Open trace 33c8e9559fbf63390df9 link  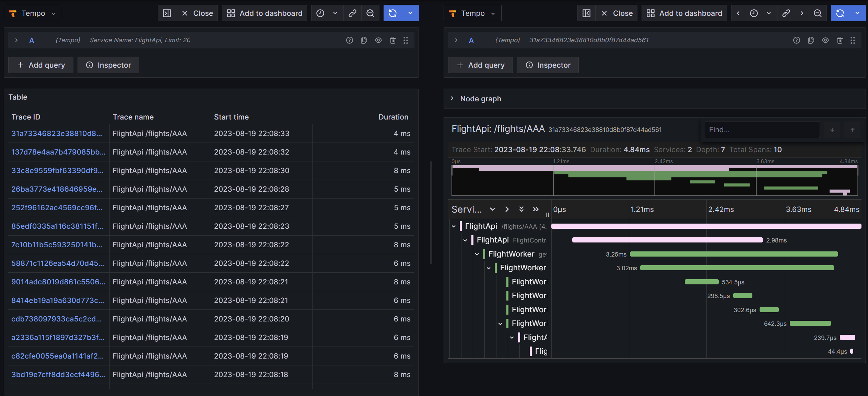pos(57,171)
